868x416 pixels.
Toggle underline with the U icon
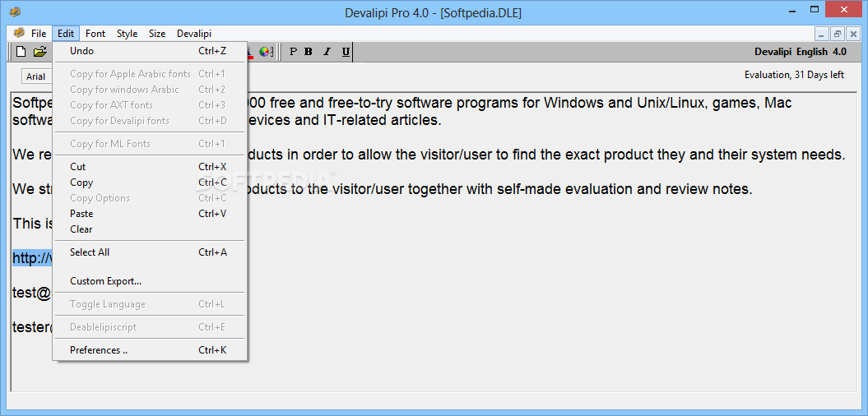coord(346,52)
